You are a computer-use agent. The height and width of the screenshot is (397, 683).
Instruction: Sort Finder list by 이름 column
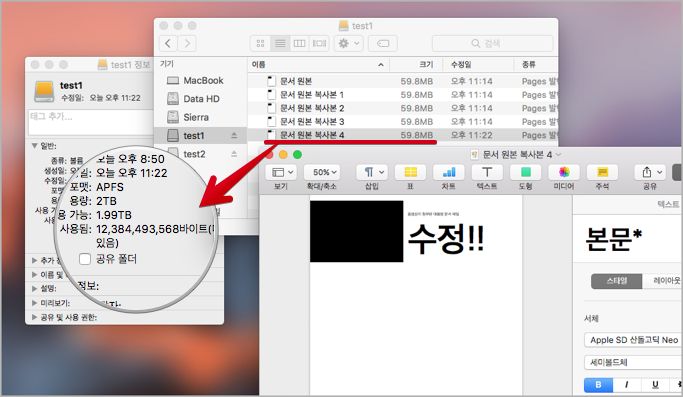(318, 64)
